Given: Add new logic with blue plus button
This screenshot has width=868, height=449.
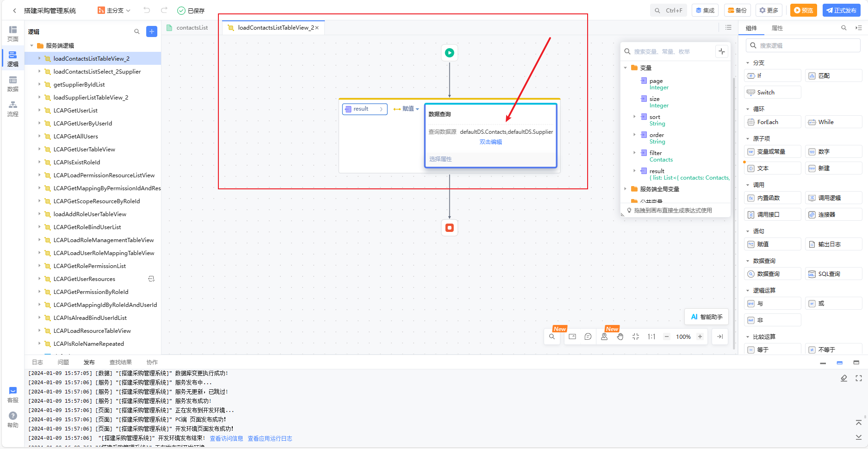Looking at the screenshot, I should click(152, 31).
